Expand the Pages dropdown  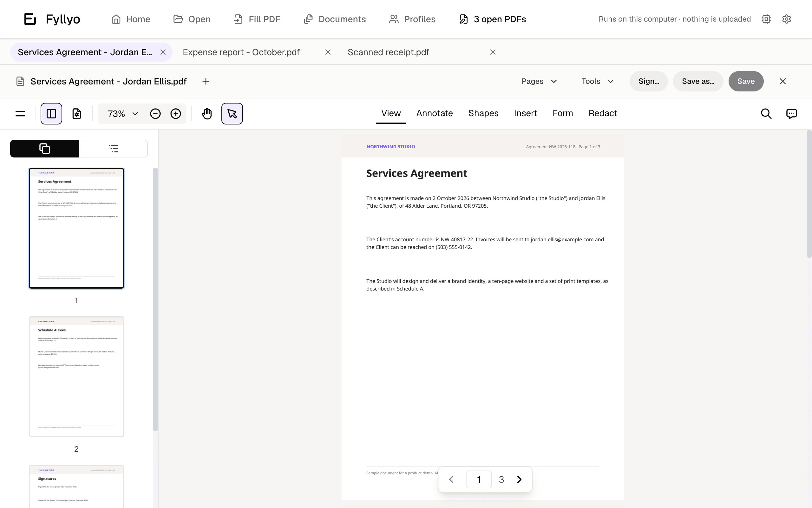click(x=540, y=81)
